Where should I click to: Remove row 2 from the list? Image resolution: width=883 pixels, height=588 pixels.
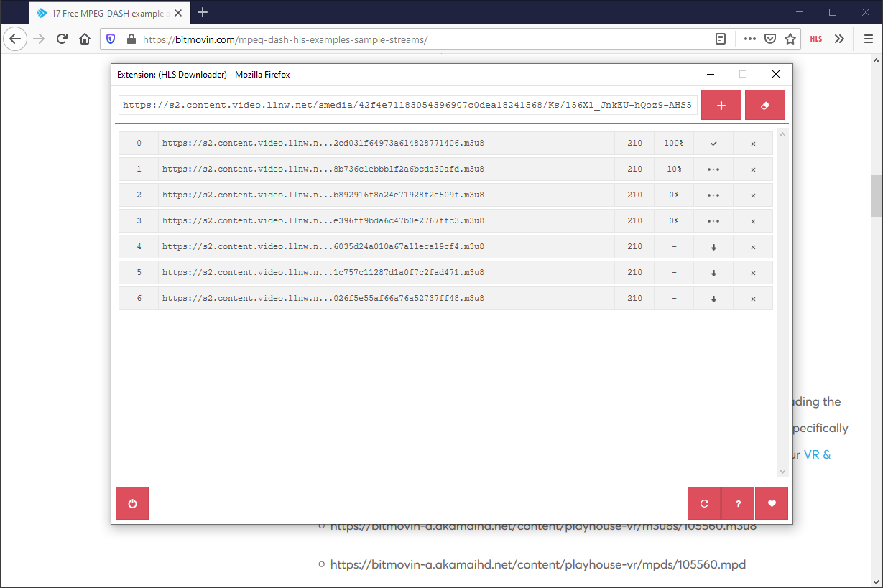pyautogui.click(x=753, y=195)
